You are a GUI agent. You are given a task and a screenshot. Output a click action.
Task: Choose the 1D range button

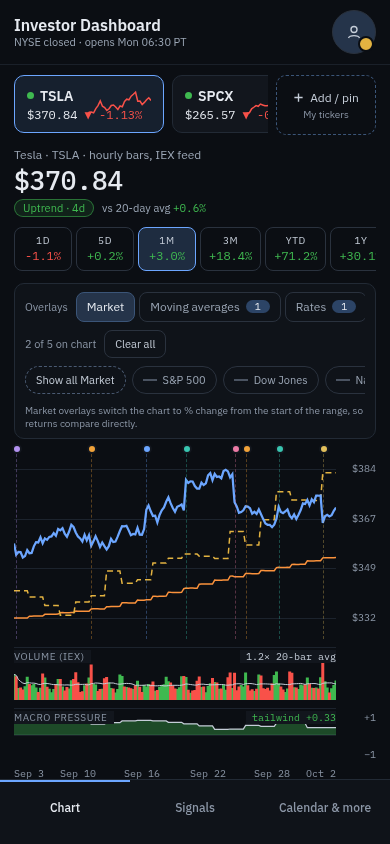43,249
